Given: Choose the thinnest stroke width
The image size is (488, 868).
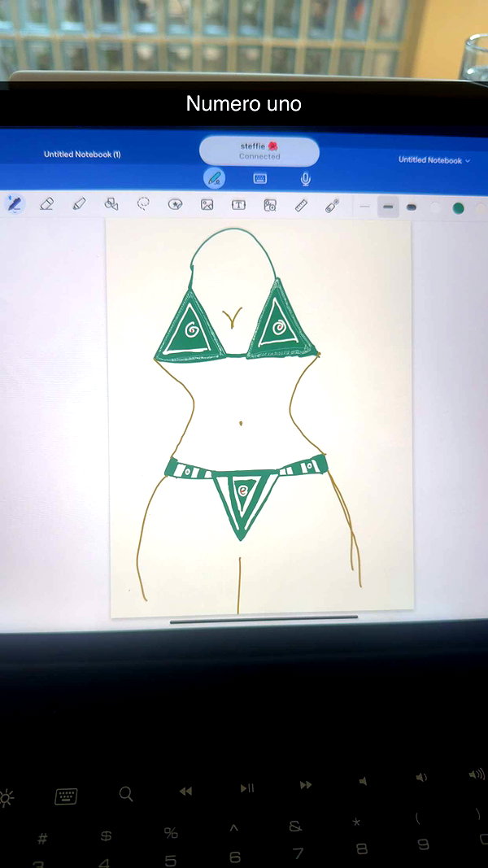Looking at the screenshot, I should [x=364, y=207].
